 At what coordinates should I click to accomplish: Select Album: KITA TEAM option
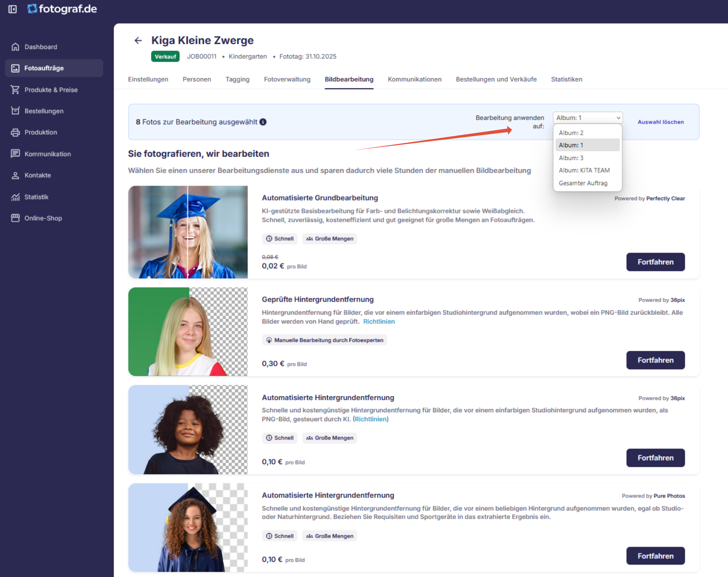tap(587, 170)
